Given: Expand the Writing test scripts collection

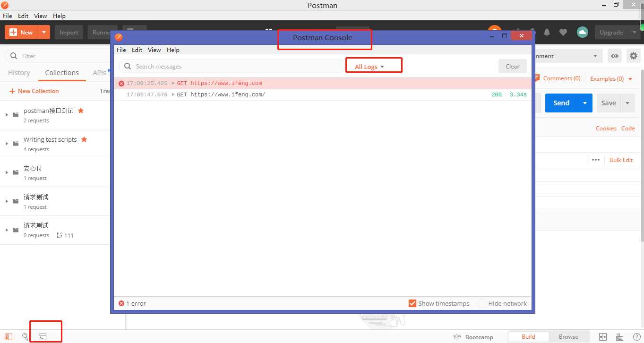Looking at the screenshot, I should coord(7,144).
